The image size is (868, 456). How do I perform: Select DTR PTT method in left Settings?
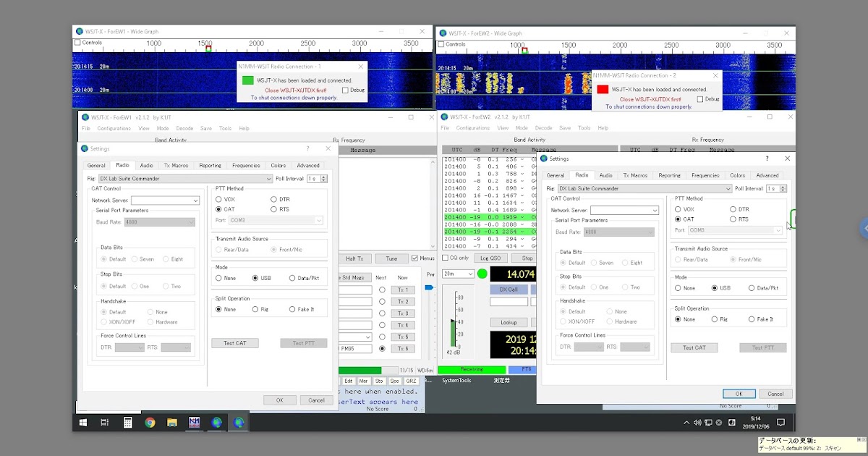pos(274,199)
